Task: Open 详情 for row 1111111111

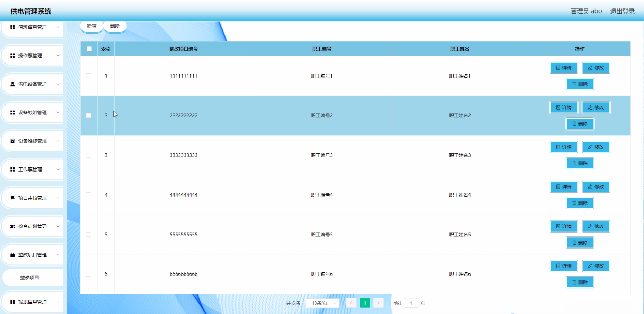Action: click(x=564, y=68)
